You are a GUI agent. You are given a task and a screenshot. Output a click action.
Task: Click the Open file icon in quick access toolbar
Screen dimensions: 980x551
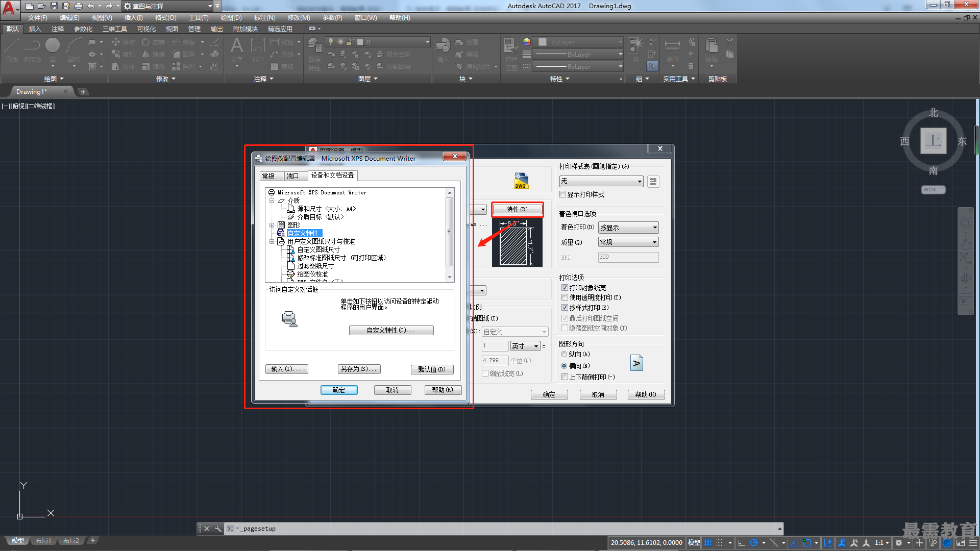42,6
